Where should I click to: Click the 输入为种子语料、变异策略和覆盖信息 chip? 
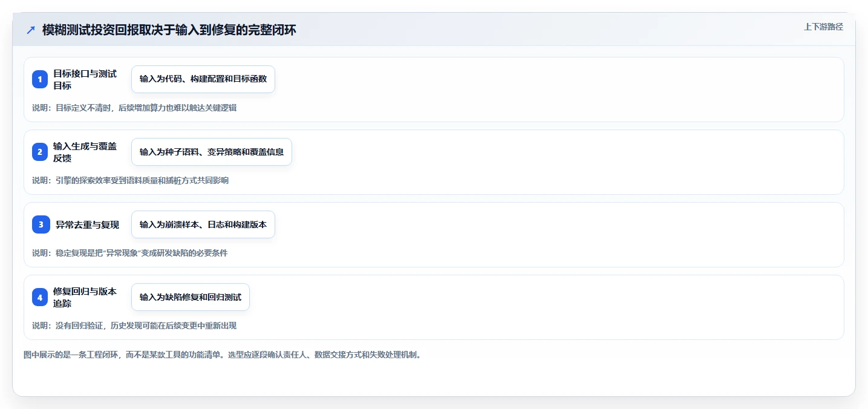[x=212, y=152]
